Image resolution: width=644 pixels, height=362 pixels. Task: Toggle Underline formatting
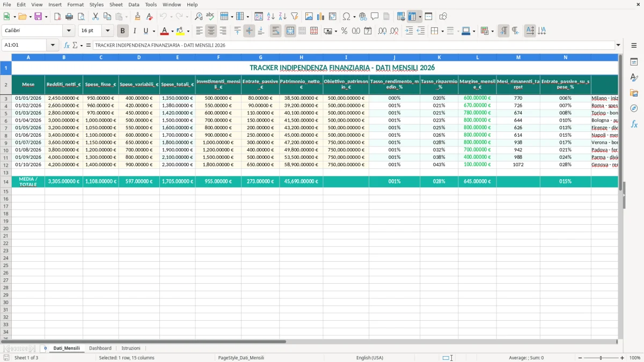click(145, 31)
